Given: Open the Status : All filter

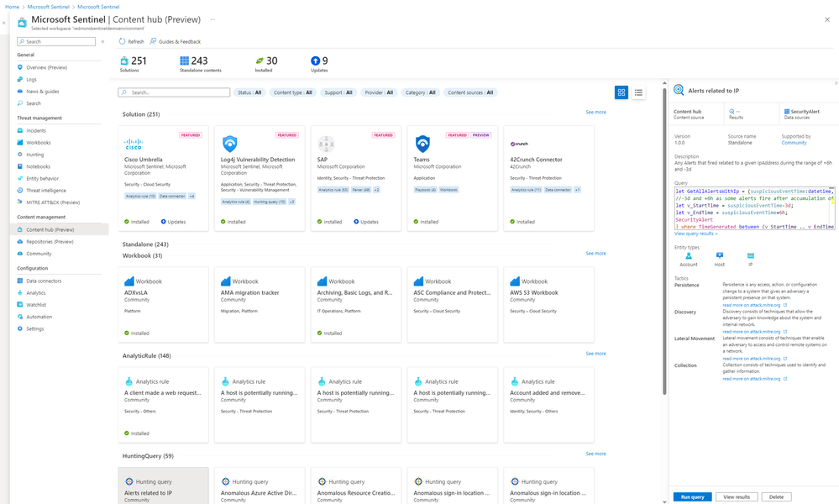Looking at the screenshot, I should (250, 92).
